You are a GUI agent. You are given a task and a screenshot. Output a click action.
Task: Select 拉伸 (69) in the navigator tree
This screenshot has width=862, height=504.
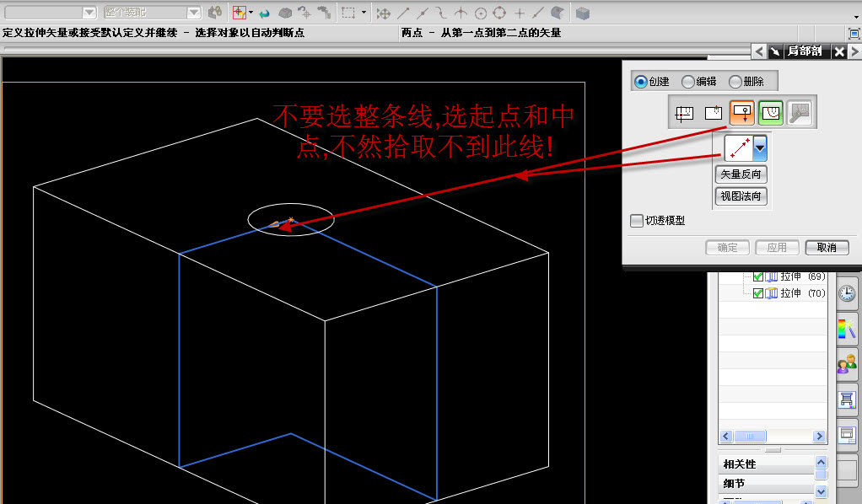803,276
